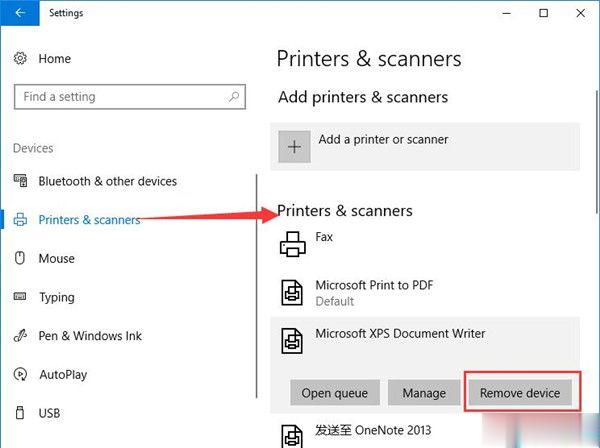Click the USB icon in sidebar
The width and height of the screenshot is (600, 448).
[x=20, y=413]
